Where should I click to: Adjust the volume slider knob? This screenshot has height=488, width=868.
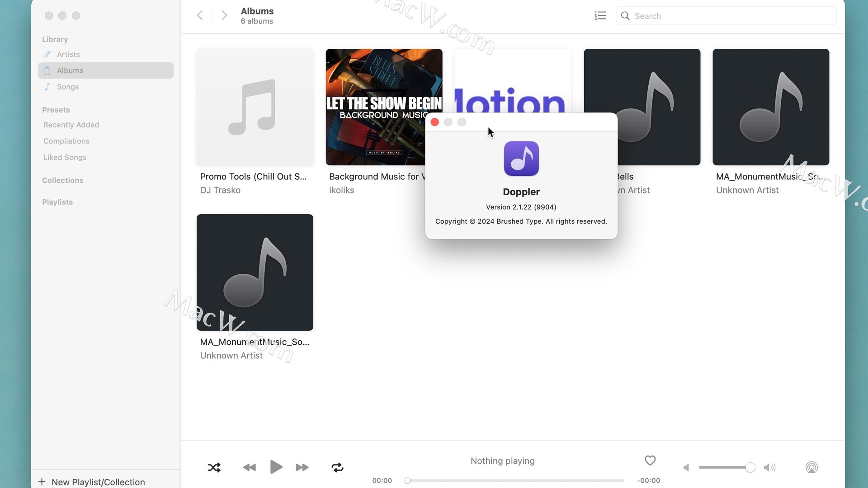750,467
